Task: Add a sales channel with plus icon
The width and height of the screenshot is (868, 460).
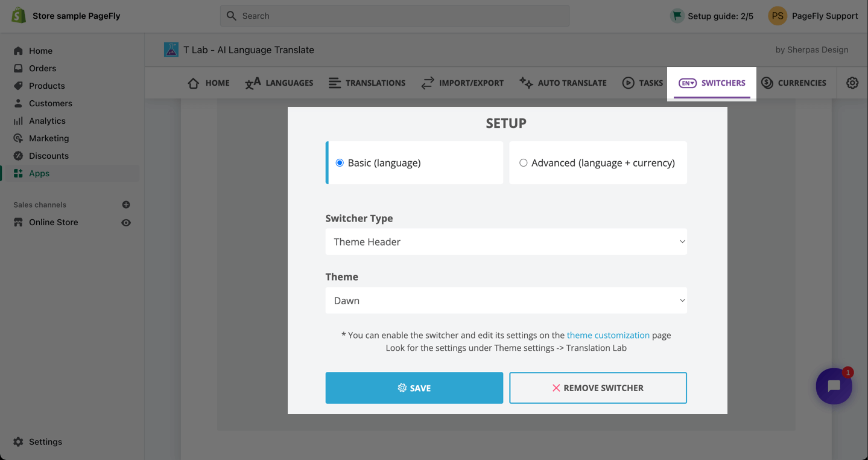Action: [126, 205]
